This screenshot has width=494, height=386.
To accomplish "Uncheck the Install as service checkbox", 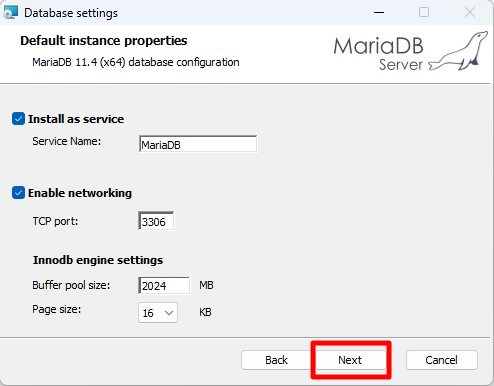I will [18, 119].
